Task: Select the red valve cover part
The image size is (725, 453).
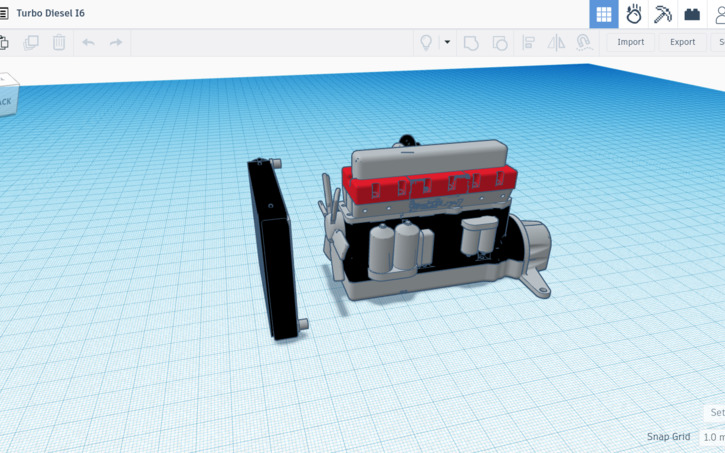Action: pos(430,187)
